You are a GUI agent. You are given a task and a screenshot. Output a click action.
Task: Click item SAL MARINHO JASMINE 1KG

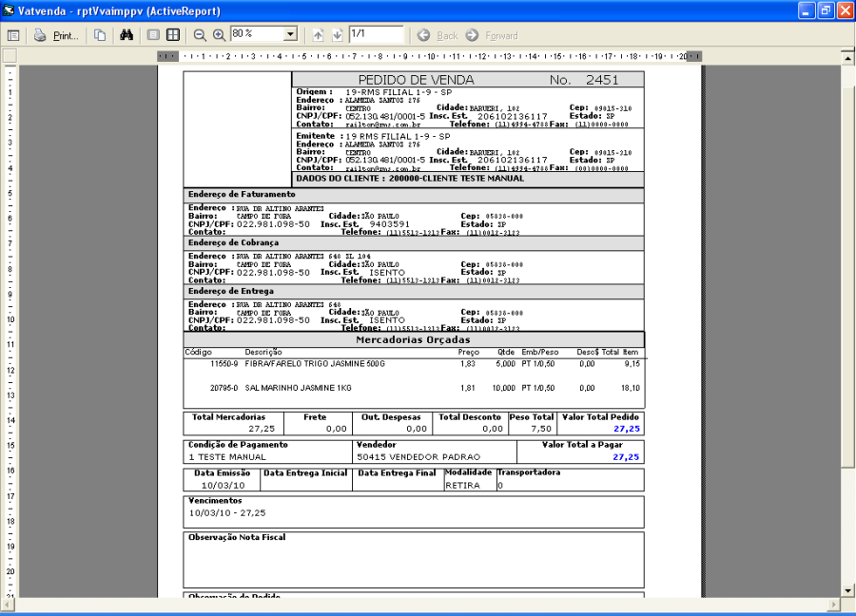click(x=298, y=388)
